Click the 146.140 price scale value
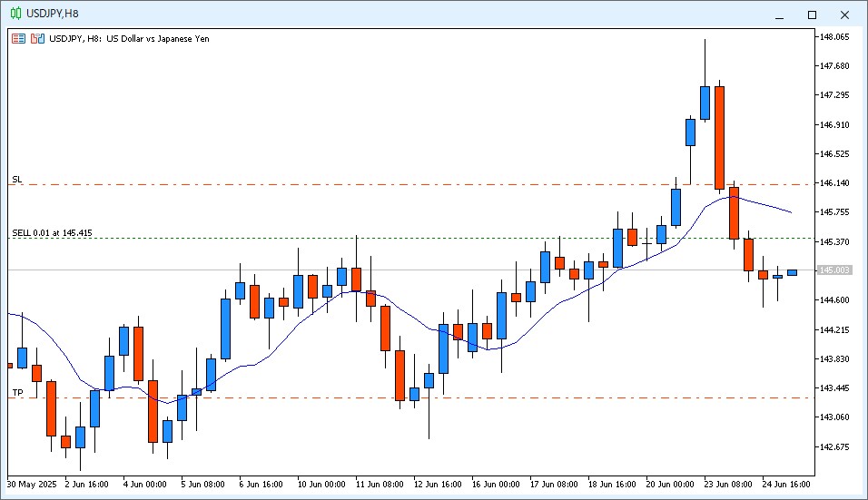This screenshot has height=500, width=868. (x=834, y=183)
